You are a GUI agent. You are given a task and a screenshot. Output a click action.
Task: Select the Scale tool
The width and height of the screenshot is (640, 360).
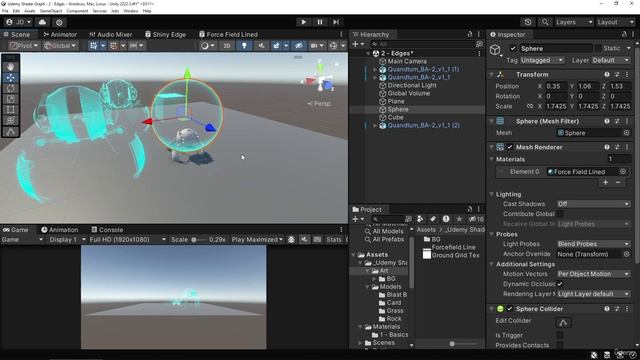pos(11,99)
